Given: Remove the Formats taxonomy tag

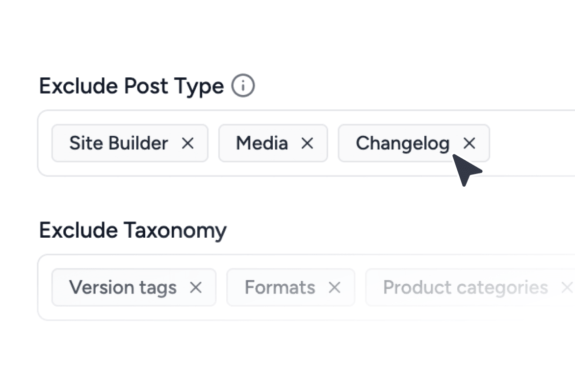Looking at the screenshot, I should (x=334, y=288).
